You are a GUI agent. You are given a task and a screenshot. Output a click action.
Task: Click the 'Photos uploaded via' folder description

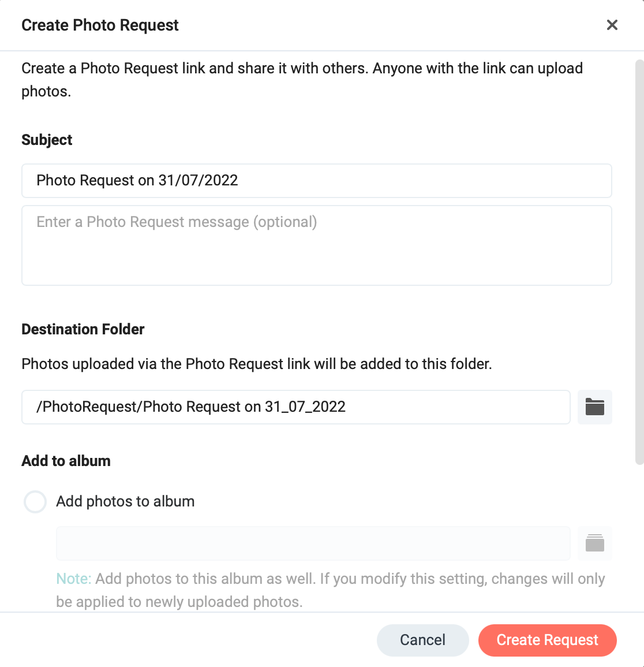click(x=257, y=364)
